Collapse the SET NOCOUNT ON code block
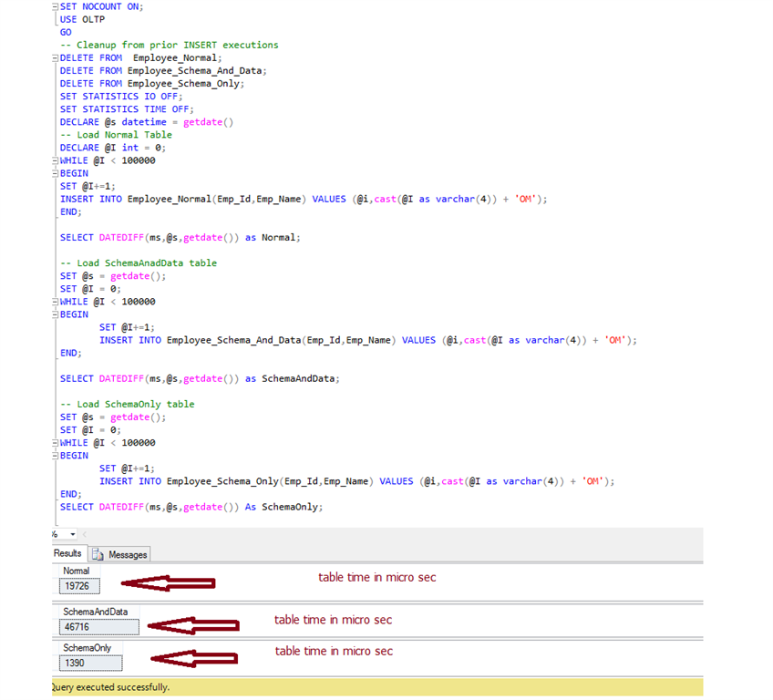 56,7
